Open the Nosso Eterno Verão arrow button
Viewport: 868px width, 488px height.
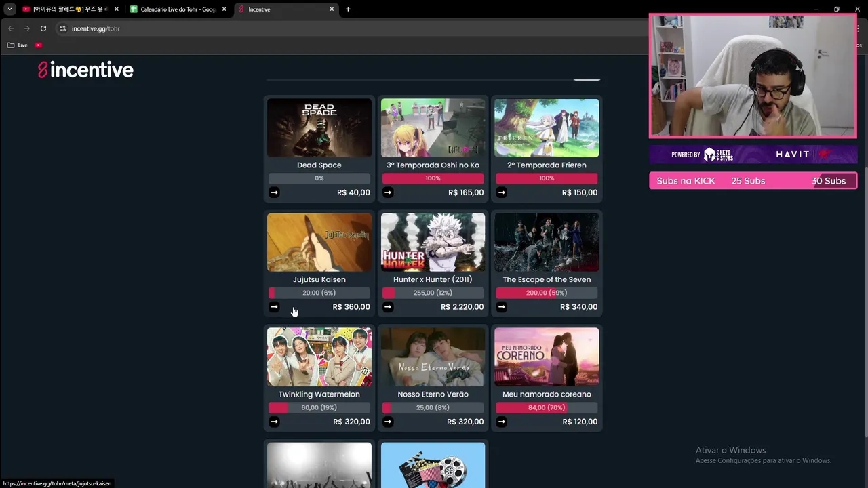click(388, 422)
